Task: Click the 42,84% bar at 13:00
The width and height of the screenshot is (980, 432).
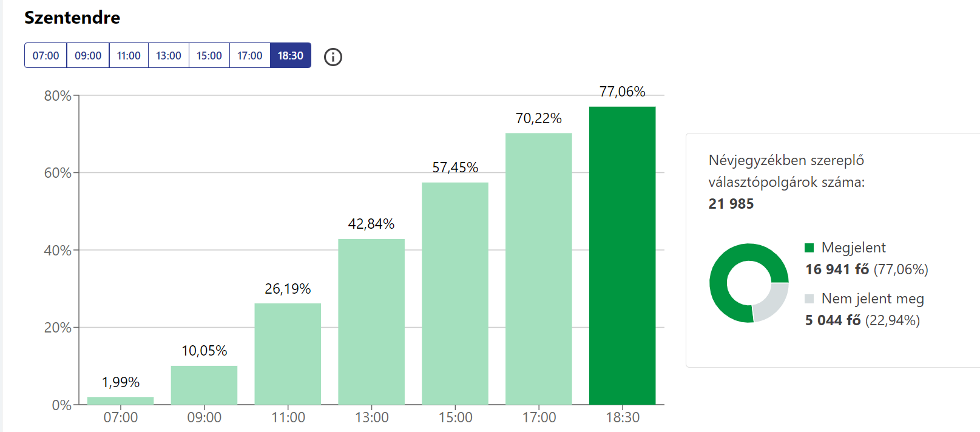Action: tap(371, 322)
